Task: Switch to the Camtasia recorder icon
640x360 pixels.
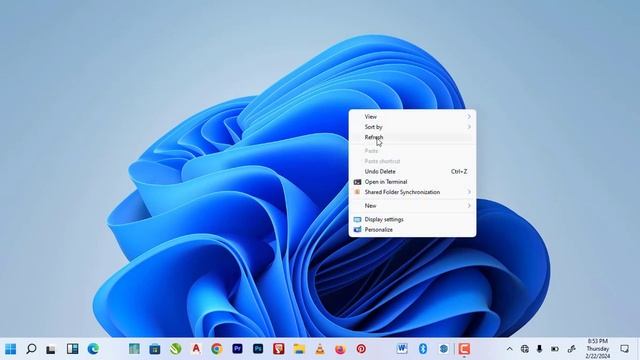Action: (464, 349)
